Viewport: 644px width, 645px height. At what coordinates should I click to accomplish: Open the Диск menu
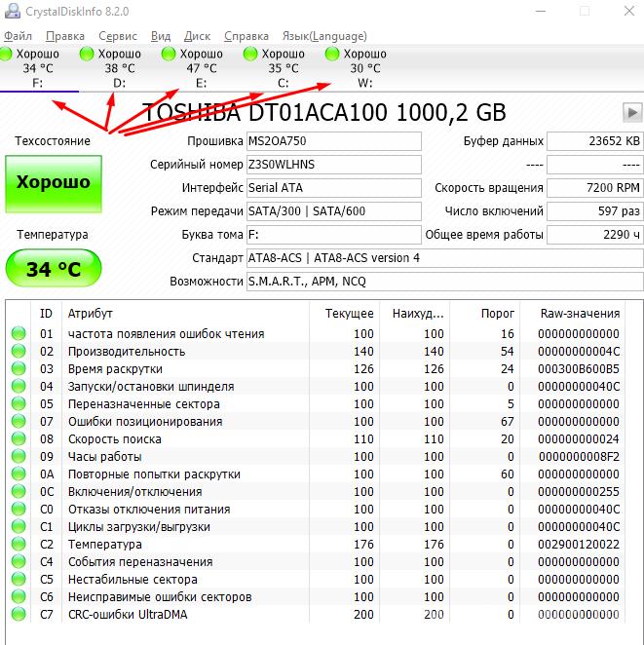click(x=197, y=36)
